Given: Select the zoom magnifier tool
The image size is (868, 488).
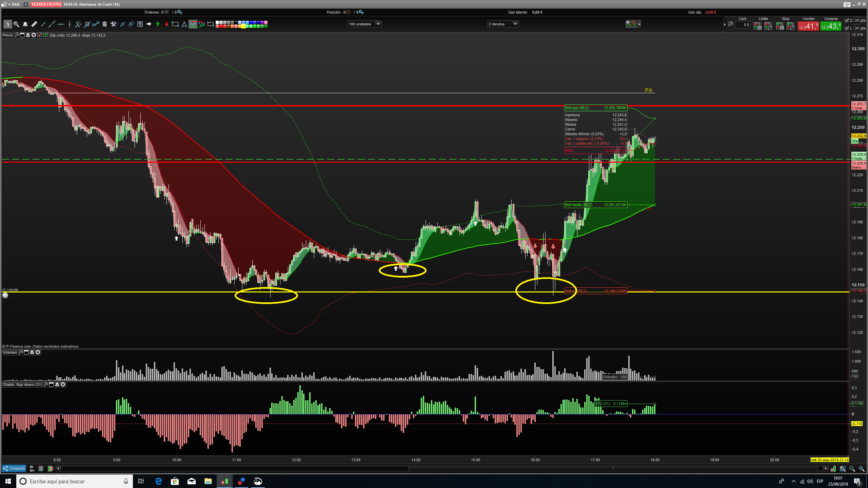Looking at the screenshot, I should point(16,24).
